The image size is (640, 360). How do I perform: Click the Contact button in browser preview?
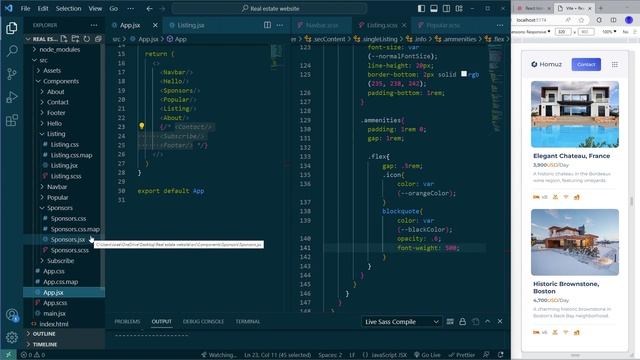(586, 64)
